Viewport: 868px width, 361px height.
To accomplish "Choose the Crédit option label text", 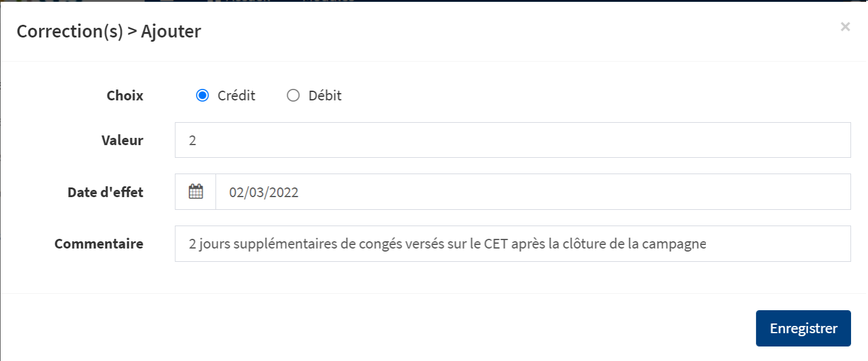I will click(237, 96).
